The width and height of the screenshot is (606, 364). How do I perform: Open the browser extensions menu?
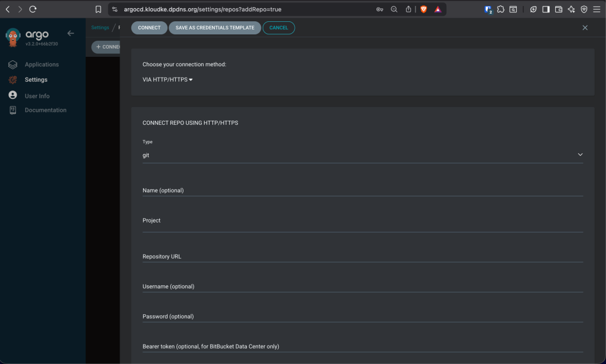[501, 9]
